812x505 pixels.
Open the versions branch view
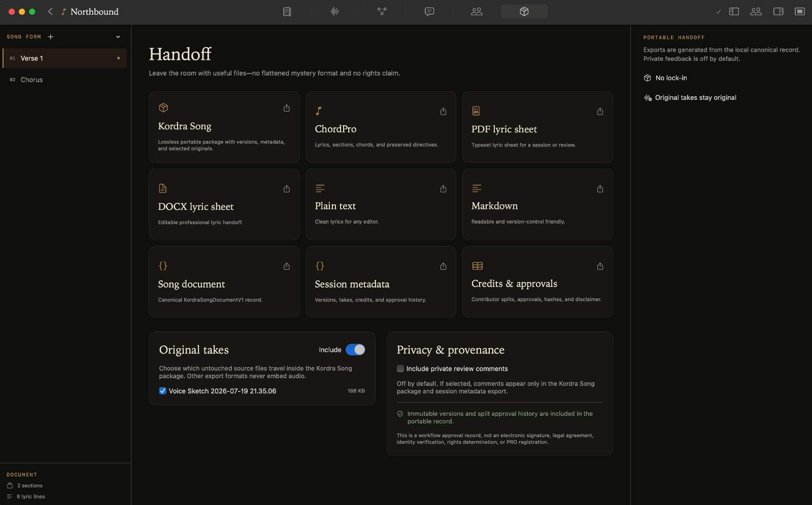[x=382, y=12]
